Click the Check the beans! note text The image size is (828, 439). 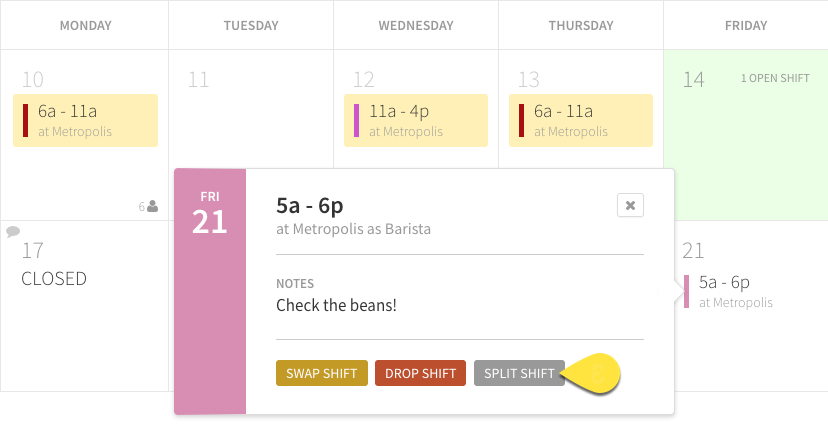point(336,305)
